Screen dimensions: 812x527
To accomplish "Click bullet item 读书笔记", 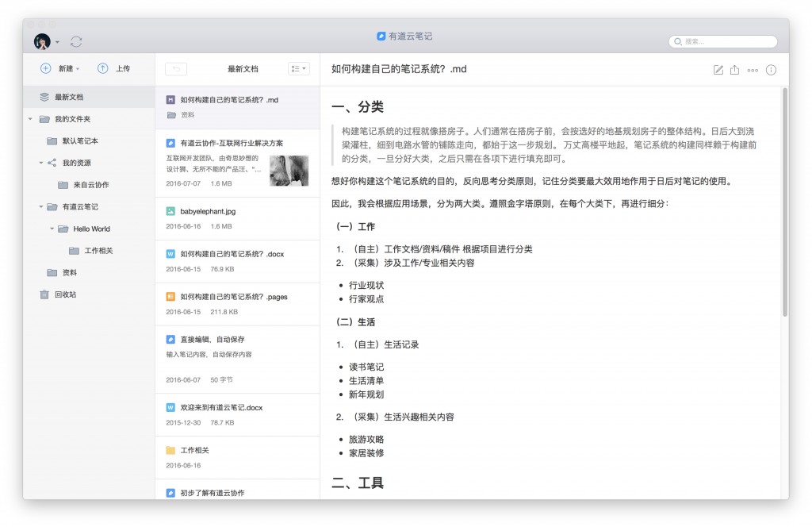I will click(x=366, y=367).
